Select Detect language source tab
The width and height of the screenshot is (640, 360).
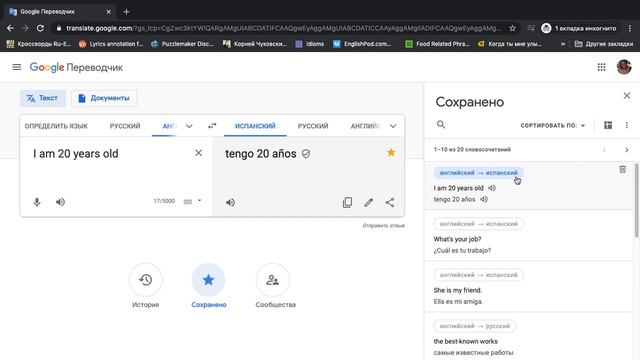tap(56, 126)
